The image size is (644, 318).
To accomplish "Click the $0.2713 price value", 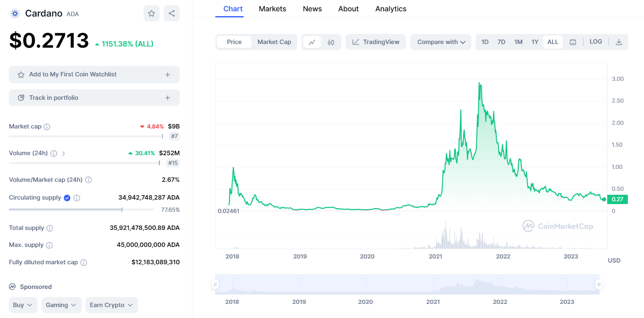I will [49, 40].
